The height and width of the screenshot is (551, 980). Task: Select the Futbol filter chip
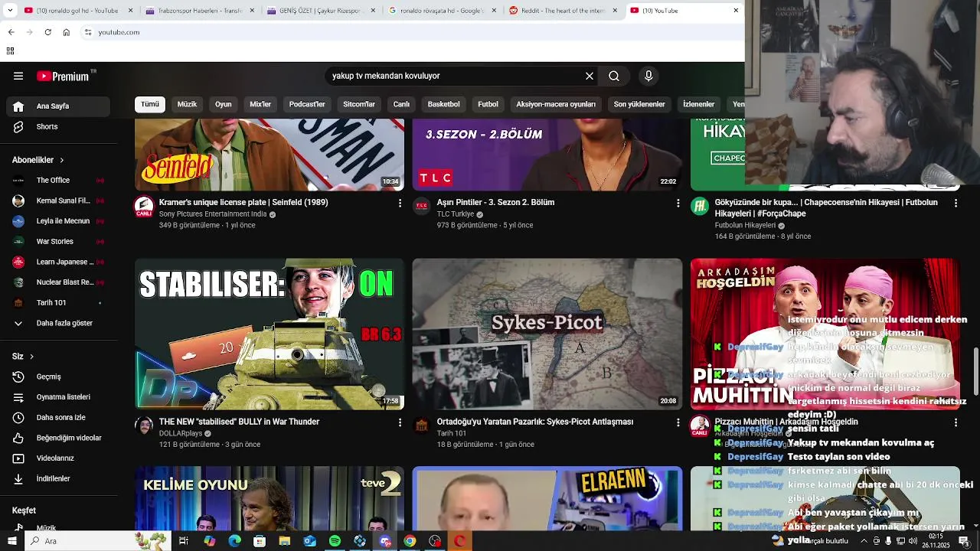[x=488, y=104]
